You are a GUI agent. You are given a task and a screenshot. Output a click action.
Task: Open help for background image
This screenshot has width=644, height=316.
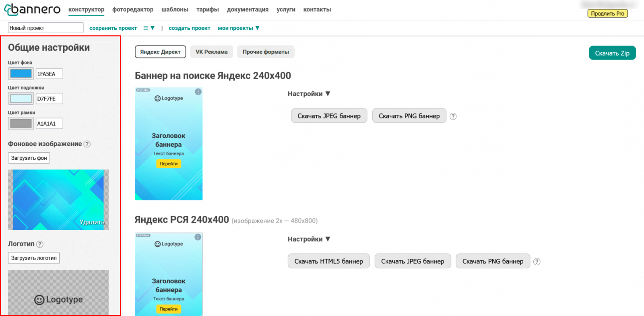[x=87, y=144]
